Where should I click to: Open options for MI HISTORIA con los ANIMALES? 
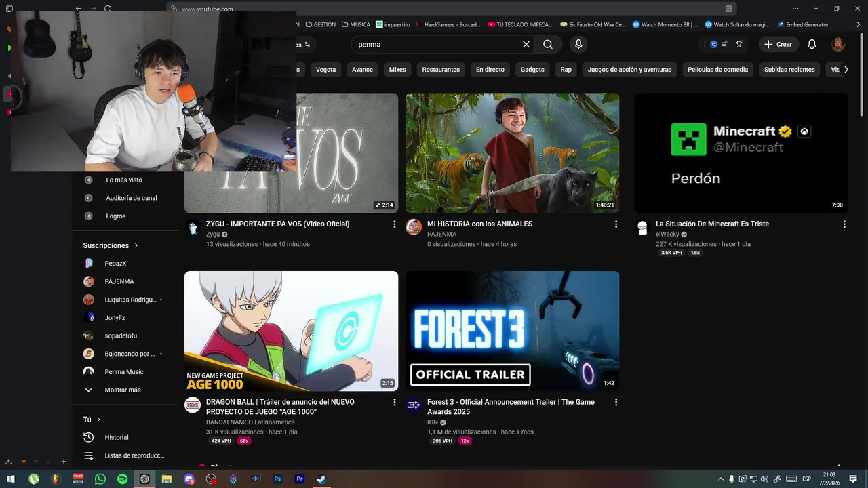(x=616, y=224)
